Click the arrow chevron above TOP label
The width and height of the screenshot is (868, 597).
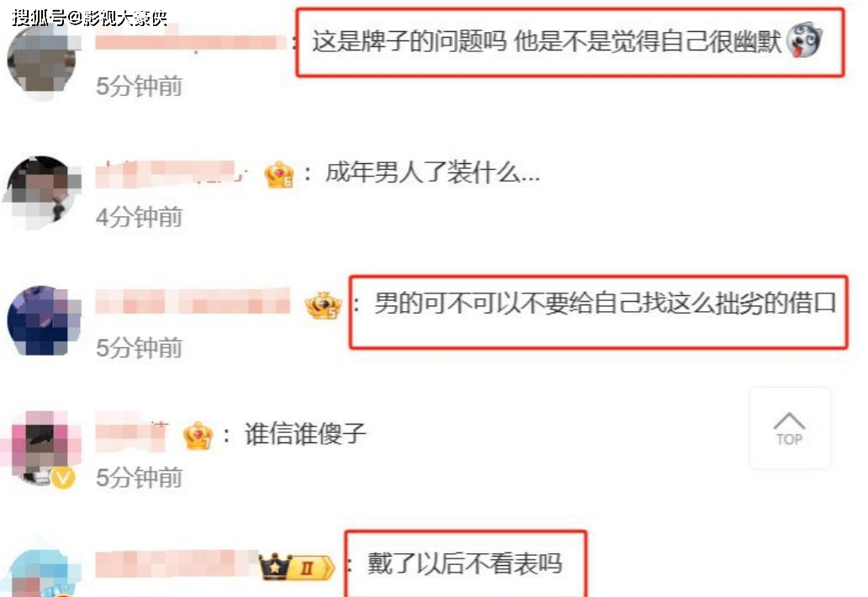click(x=789, y=421)
